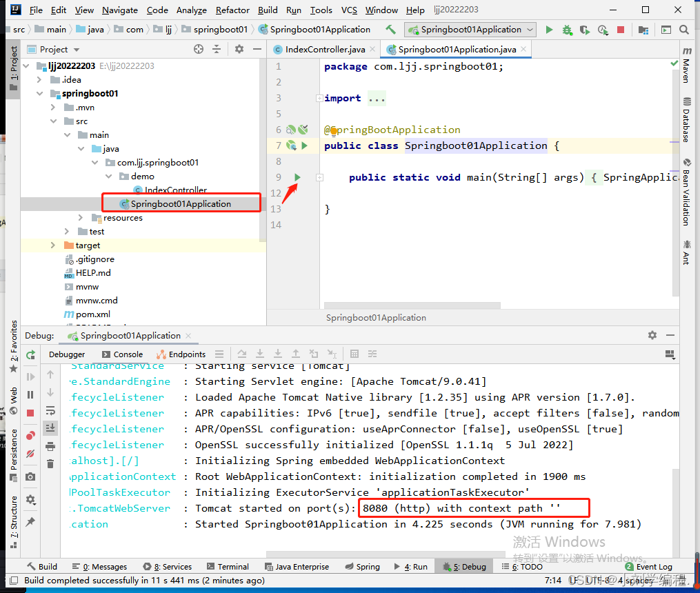
Task: Mute breakpoints in Debug panel
Action: point(30,454)
